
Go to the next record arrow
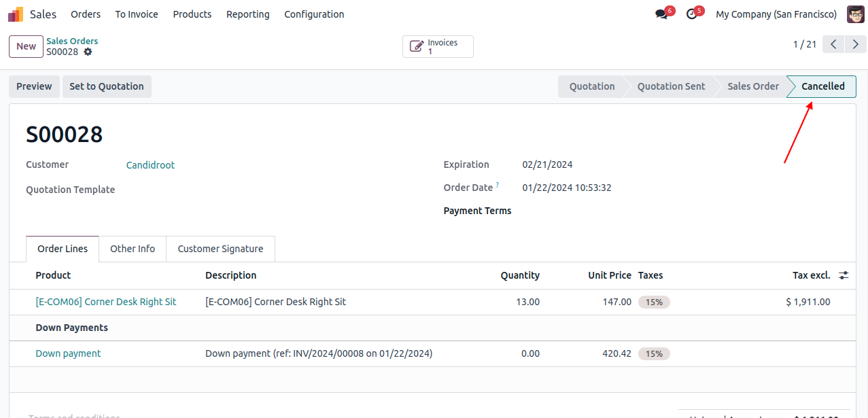click(856, 45)
